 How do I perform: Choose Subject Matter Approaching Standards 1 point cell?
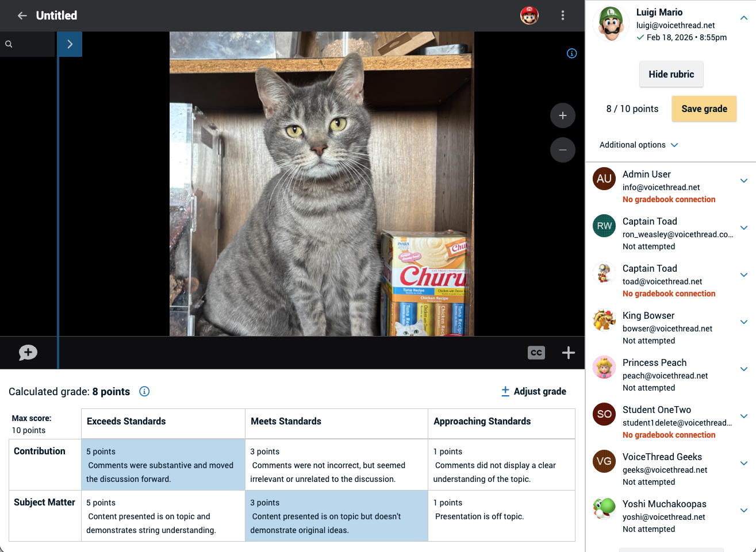[x=501, y=516]
